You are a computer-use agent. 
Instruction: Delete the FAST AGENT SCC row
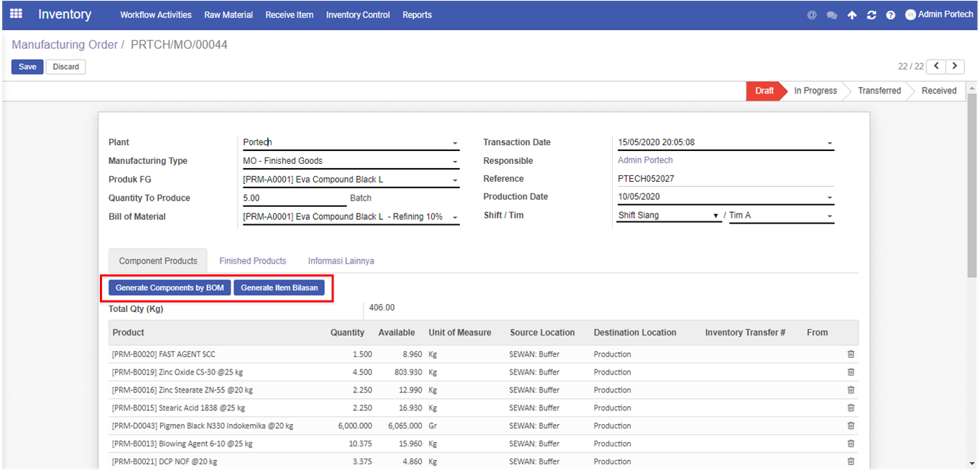point(851,354)
